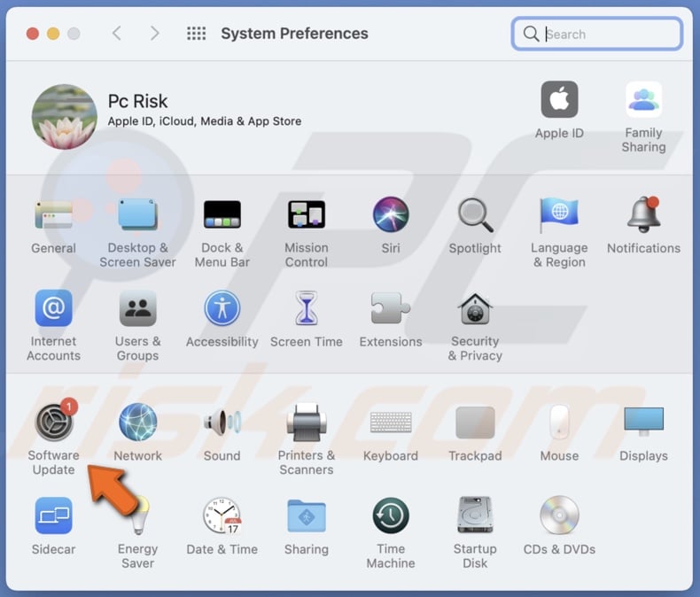Open Startup Disk preferences

pos(475,515)
